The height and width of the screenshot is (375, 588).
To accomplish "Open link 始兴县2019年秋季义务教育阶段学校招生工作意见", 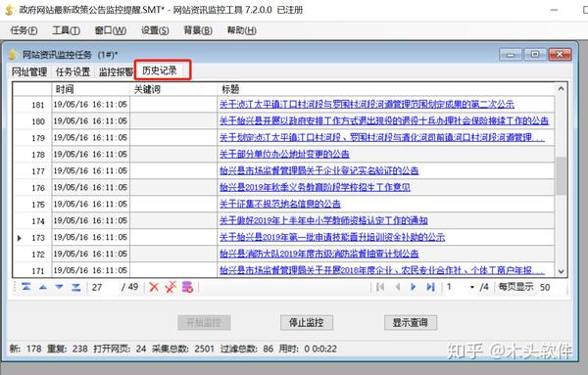I will (315, 187).
